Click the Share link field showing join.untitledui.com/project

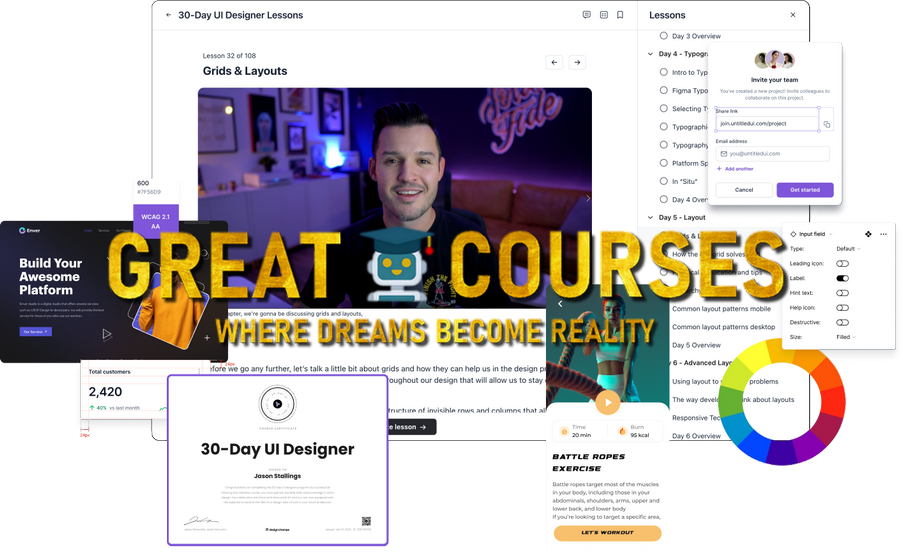tap(767, 124)
